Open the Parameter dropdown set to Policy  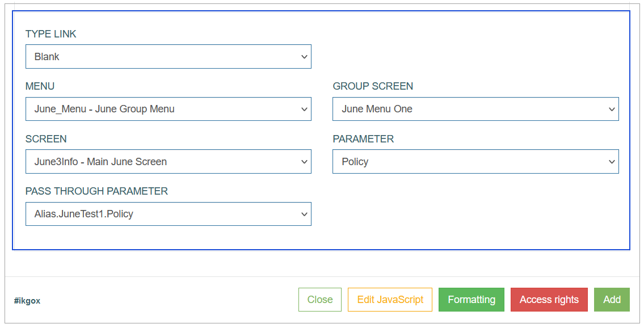click(475, 162)
